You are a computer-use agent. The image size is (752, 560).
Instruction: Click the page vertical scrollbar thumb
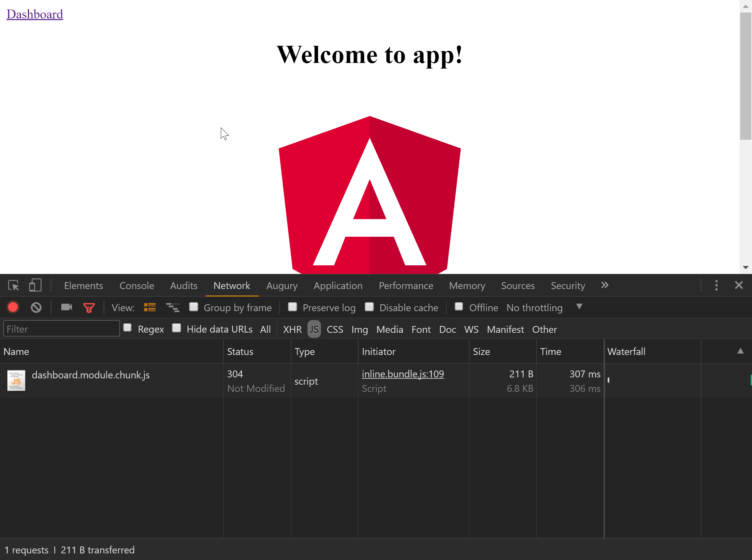[745, 76]
